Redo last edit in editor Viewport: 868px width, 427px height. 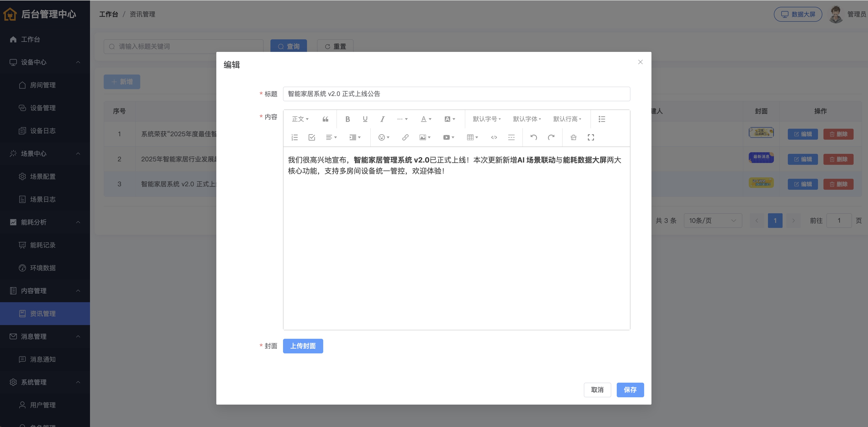[x=551, y=137]
